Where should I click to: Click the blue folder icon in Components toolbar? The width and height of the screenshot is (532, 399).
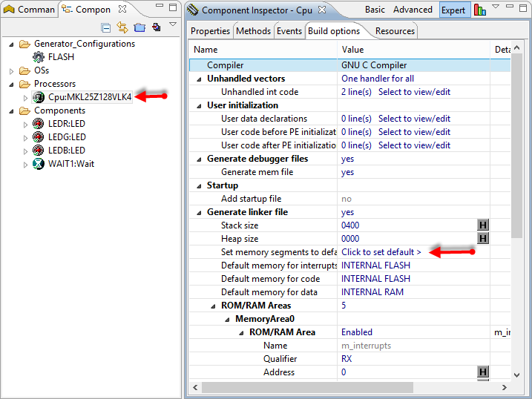[x=139, y=27]
